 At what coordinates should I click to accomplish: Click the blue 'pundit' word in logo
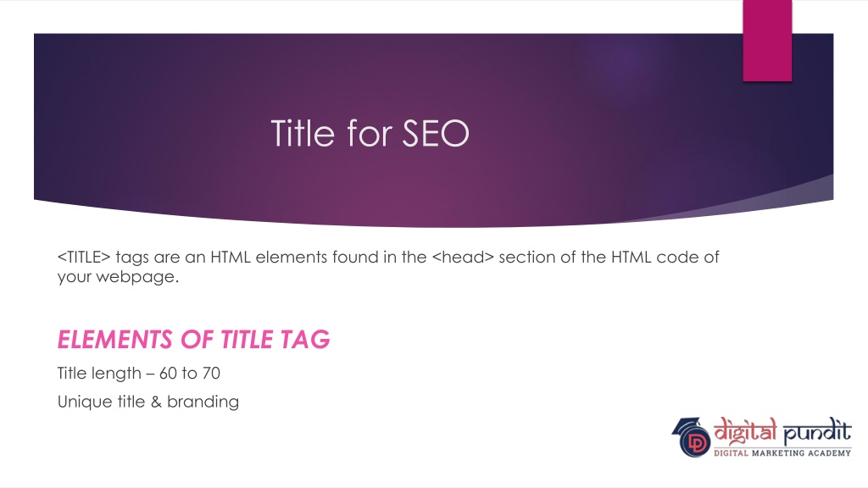(x=817, y=432)
